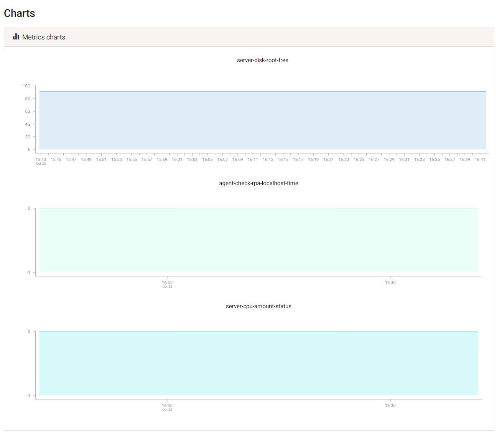Click the blue disk free area chart
Screen dimensions: 502x448
coord(262,120)
